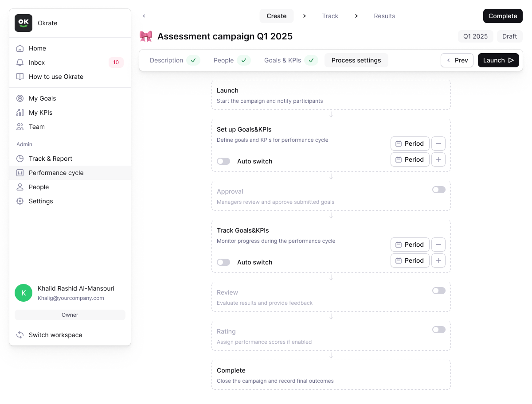Image resolution: width=532 pixels, height=404 pixels.
Task: Open first Period picker in Set up Goals&KPIs
Action: point(410,144)
